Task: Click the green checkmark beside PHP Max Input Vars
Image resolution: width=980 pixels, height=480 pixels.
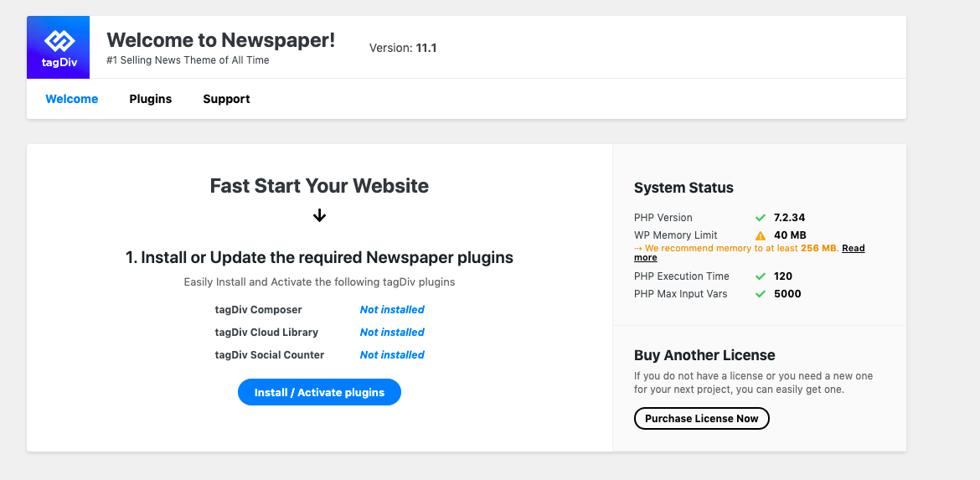Action: [x=760, y=294]
